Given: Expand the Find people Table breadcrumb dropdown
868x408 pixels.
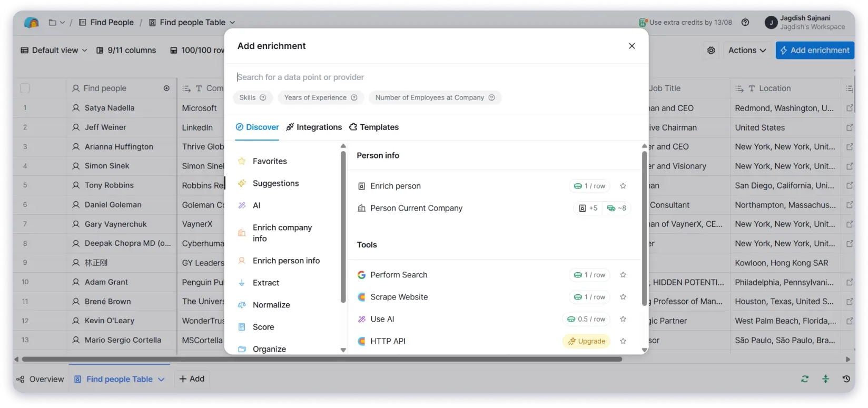Looking at the screenshot, I should coord(232,23).
